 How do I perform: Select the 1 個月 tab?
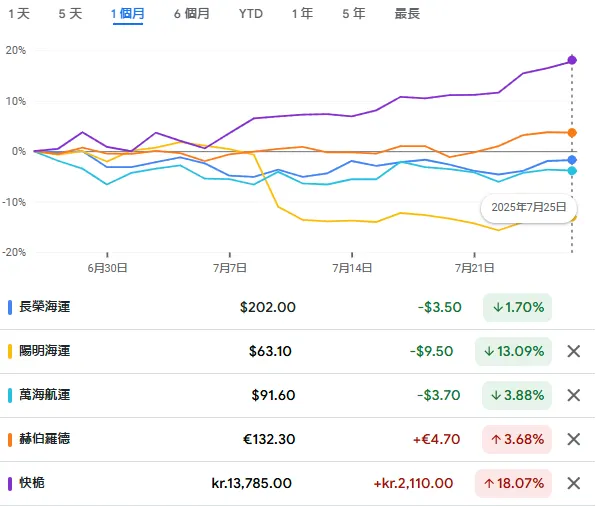point(128,14)
